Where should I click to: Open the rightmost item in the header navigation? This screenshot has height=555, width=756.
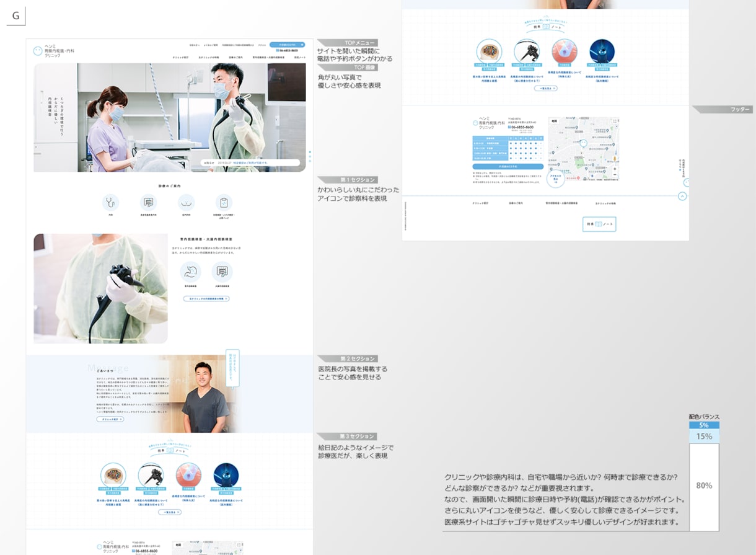point(300,58)
